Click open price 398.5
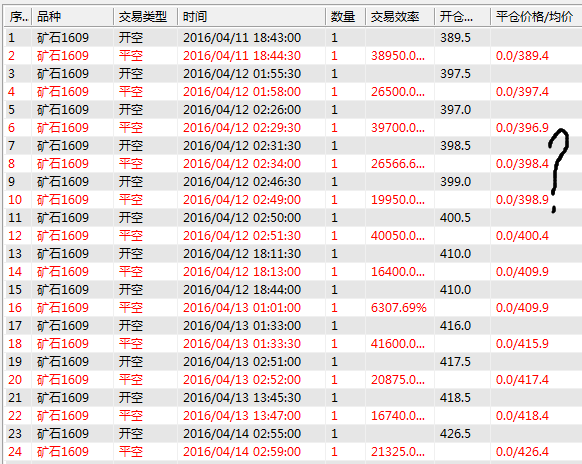 [x=455, y=146]
